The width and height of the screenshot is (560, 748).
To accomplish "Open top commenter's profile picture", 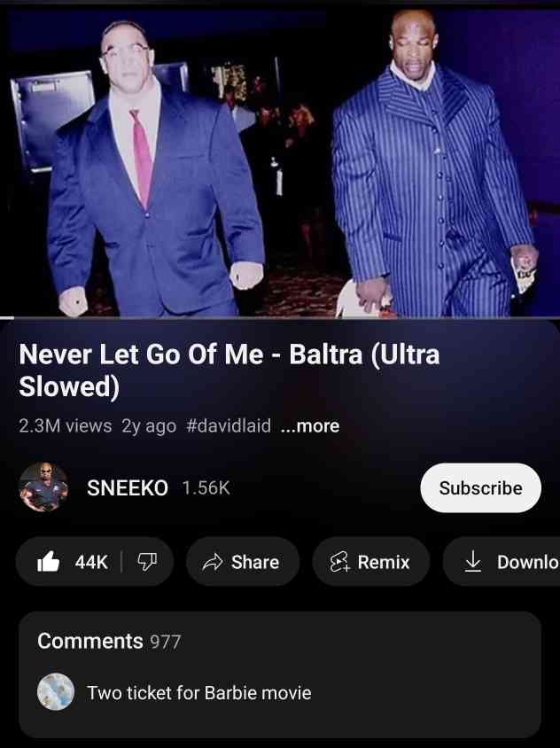I will point(56,691).
